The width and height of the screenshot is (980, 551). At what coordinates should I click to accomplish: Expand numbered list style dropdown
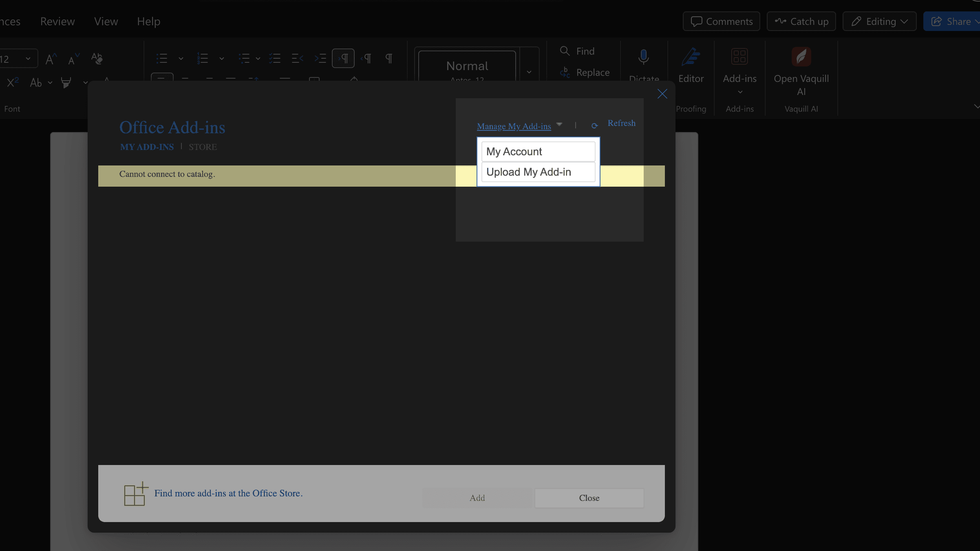point(221,59)
